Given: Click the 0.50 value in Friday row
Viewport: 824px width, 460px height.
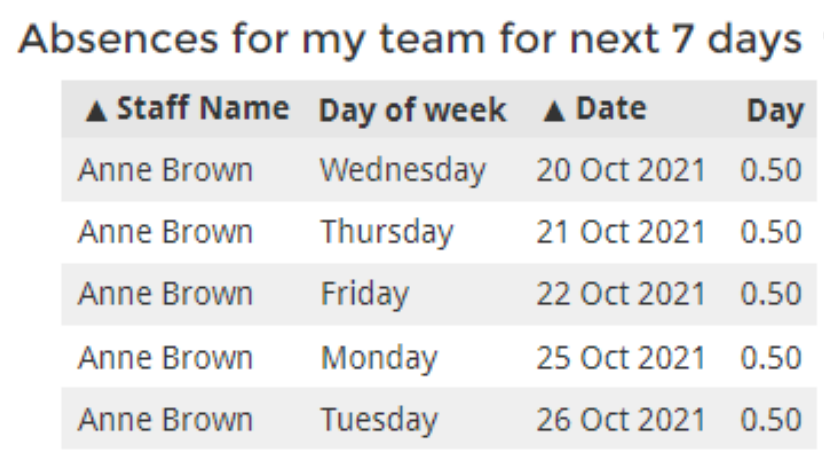Looking at the screenshot, I should point(771,294).
